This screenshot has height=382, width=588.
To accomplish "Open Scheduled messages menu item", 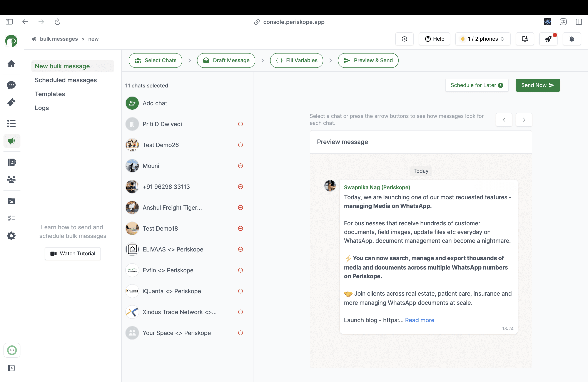I will point(66,80).
